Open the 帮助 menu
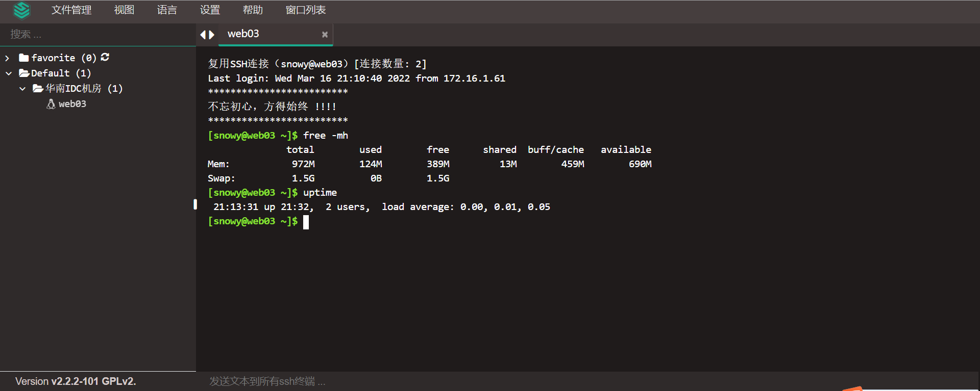The width and height of the screenshot is (980, 391). coord(253,10)
